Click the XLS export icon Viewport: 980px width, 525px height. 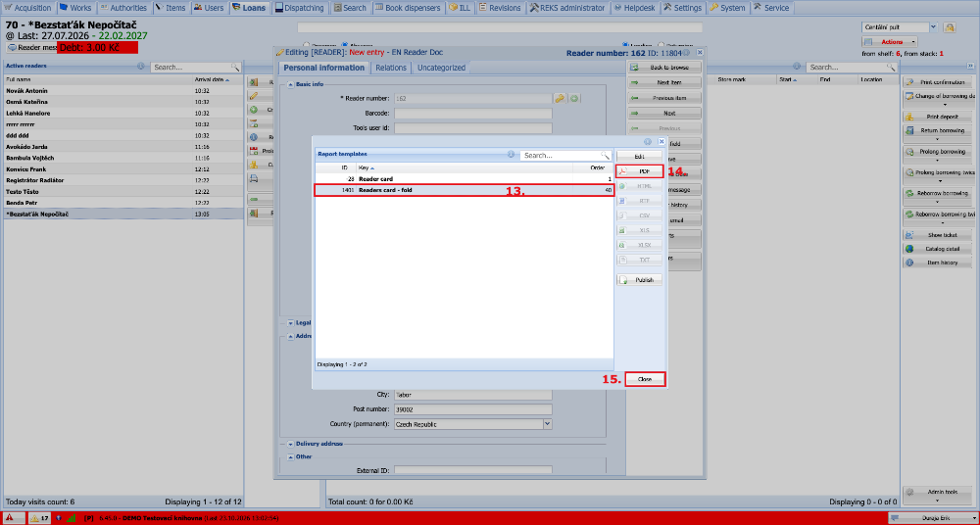point(622,230)
